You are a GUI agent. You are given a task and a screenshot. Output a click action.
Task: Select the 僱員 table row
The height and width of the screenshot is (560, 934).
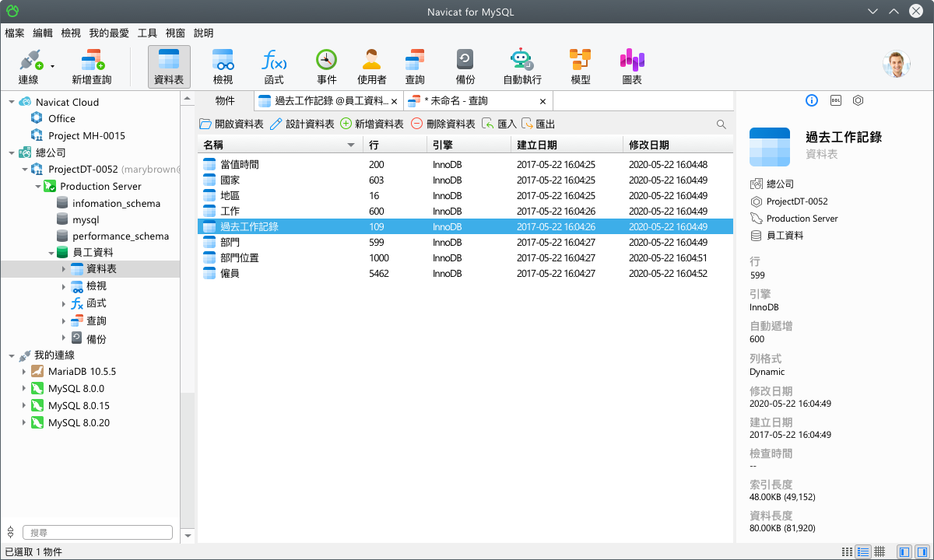[465, 273]
